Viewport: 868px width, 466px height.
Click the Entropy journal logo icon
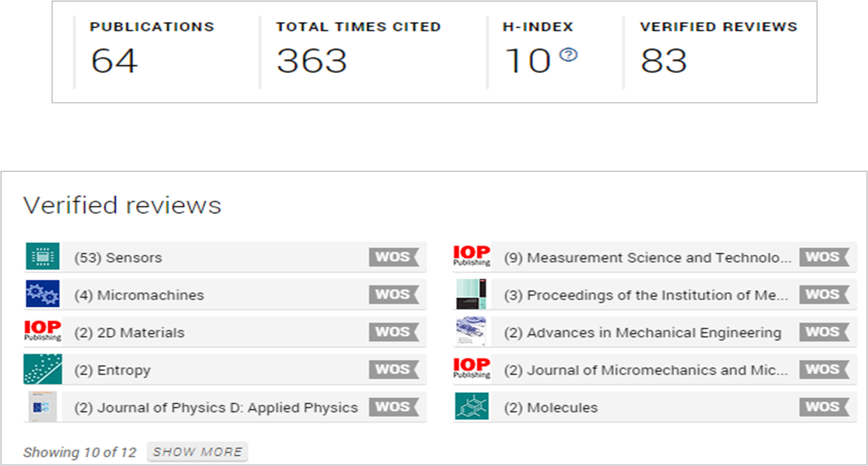click(42, 369)
